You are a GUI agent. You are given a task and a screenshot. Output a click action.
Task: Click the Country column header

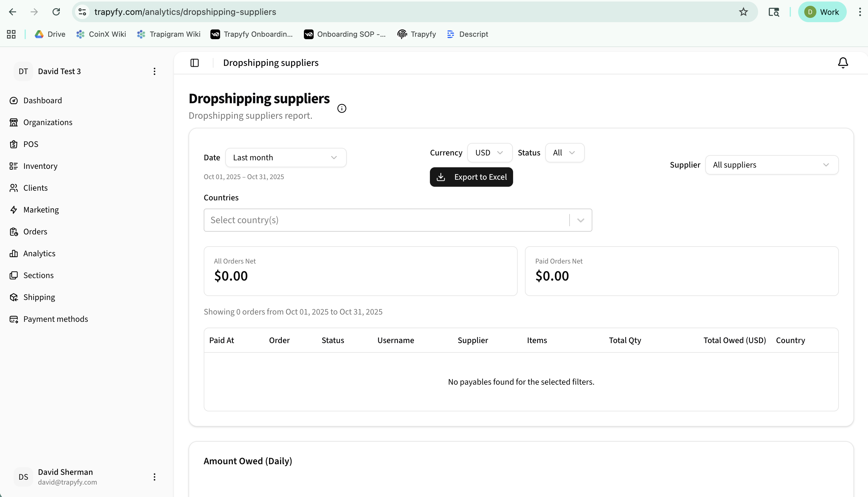point(791,340)
